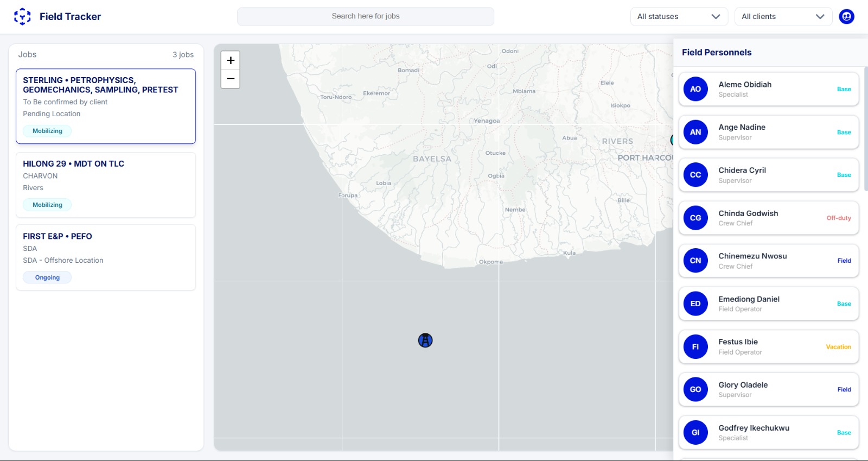The width and height of the screenshot is (868, 461).
Task: Click the Jobs panel heading
Action: (x=27, y=54)
